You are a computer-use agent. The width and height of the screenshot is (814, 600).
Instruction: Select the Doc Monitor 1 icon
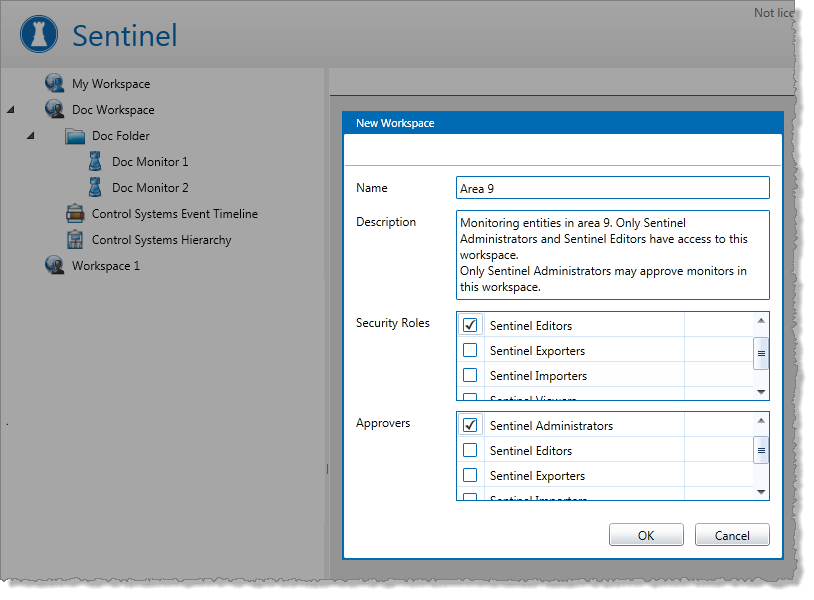[x=95, y=161]
